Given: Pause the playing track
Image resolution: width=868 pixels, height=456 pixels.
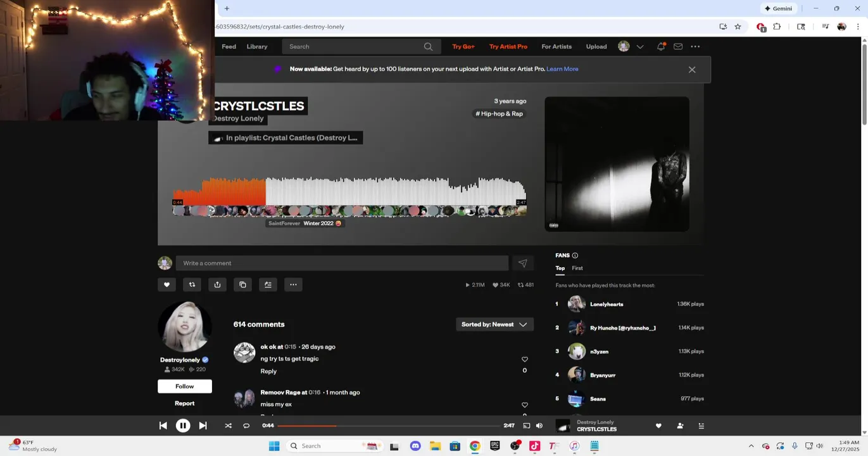Looking at the screenshot, I should 183,426.
